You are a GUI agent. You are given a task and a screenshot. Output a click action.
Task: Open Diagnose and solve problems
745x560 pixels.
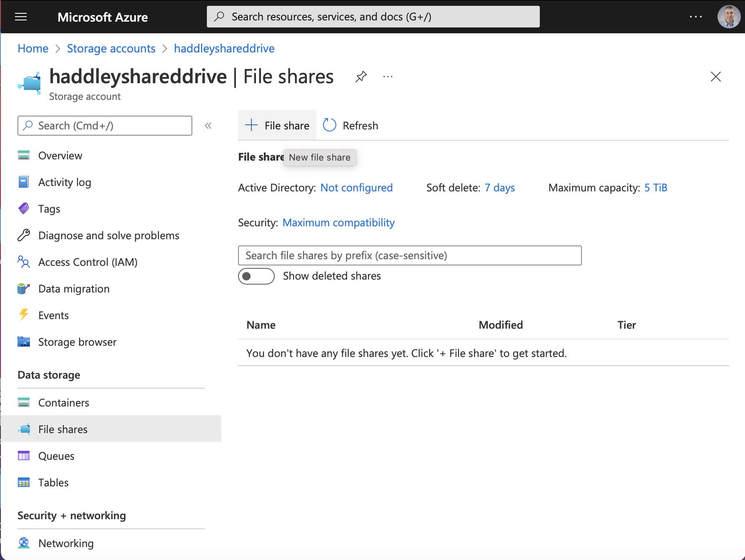(x=109, y=235)
